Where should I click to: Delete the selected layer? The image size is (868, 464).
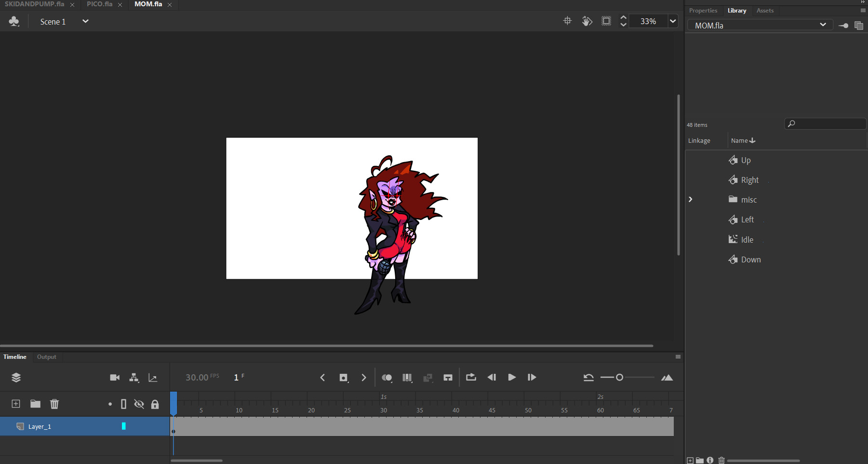pos(54,404)
